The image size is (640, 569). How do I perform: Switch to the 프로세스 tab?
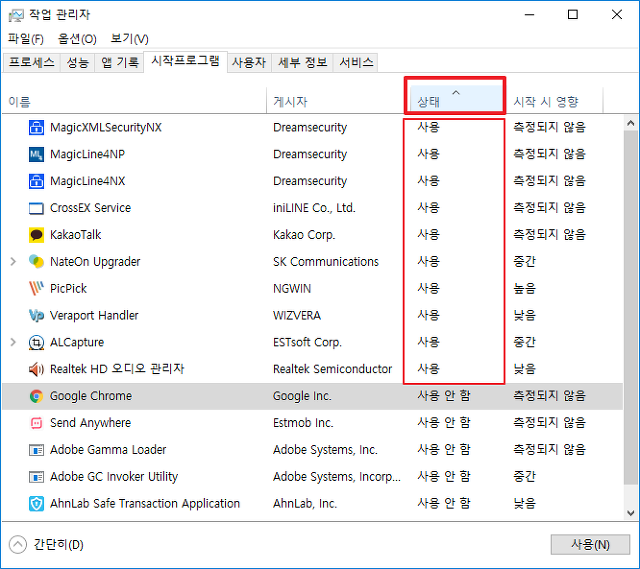tap(31, 62)
